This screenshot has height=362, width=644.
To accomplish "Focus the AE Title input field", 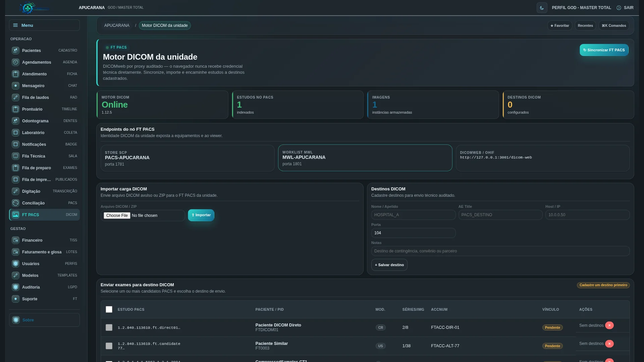I will [x=500, y=215].
